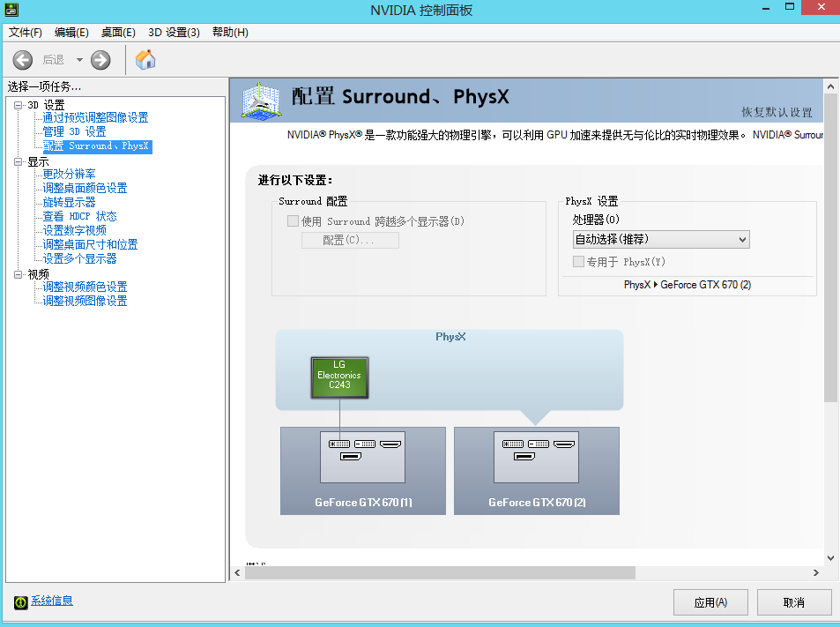The image size is (840, 627).
Task: Close the NVIDIA 控制面板 window
Action: pyautogui.click(x=821, y=7)
